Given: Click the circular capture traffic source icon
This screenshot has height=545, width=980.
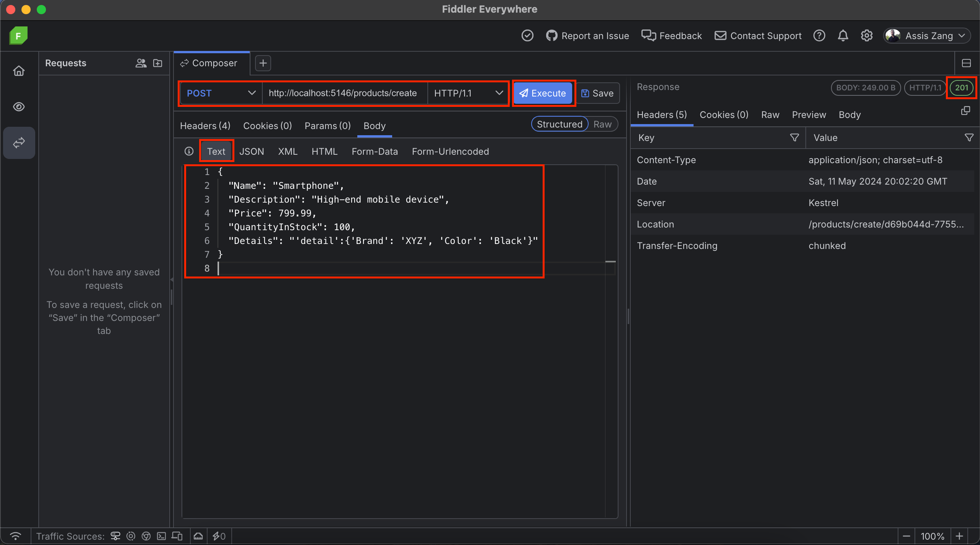Looking at the screenshot, I should click(131, 536).
